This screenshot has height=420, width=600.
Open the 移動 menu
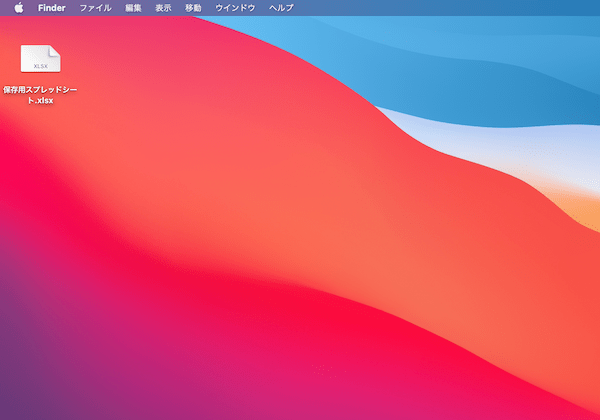193,8
